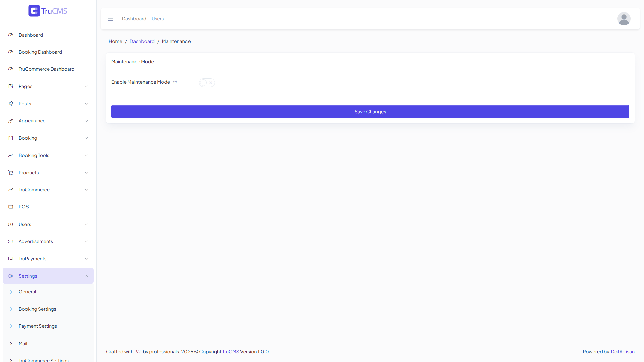The height and width of the screenshot is (362, 644).
Task: Open the TruCMS footer link
Action: click(231, 352)
